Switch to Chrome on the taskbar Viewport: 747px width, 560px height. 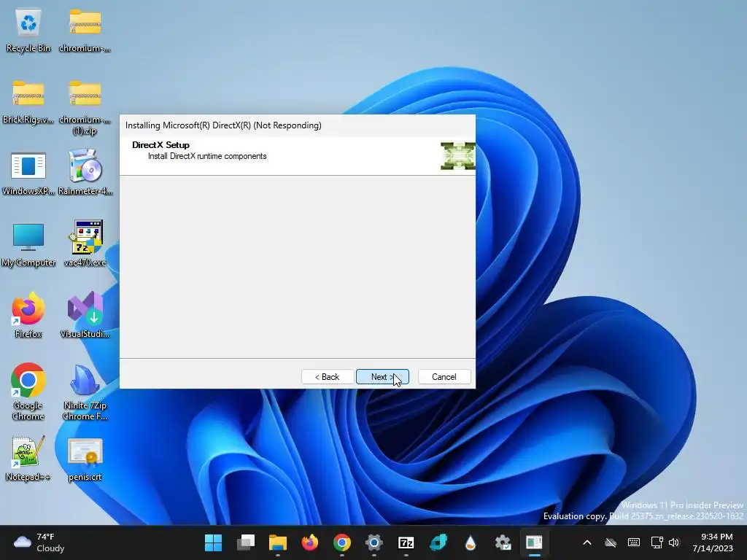[342, 542]
